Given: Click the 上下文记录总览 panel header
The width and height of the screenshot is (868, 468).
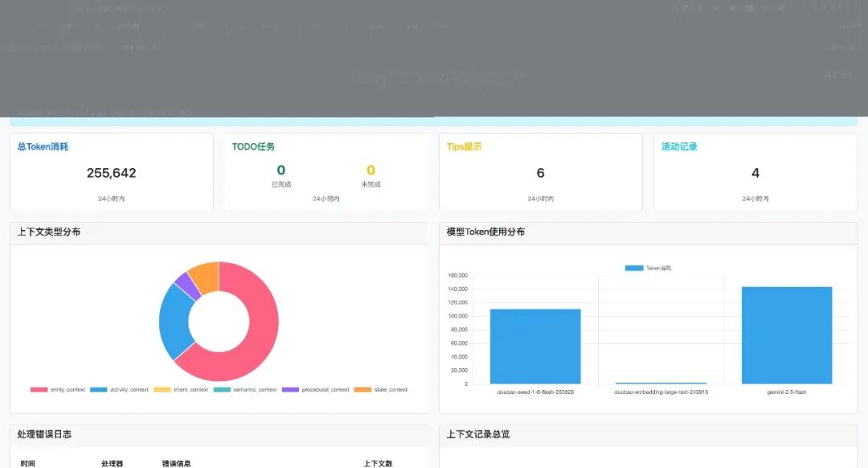Looking at the screenshot, I should 649,436.
